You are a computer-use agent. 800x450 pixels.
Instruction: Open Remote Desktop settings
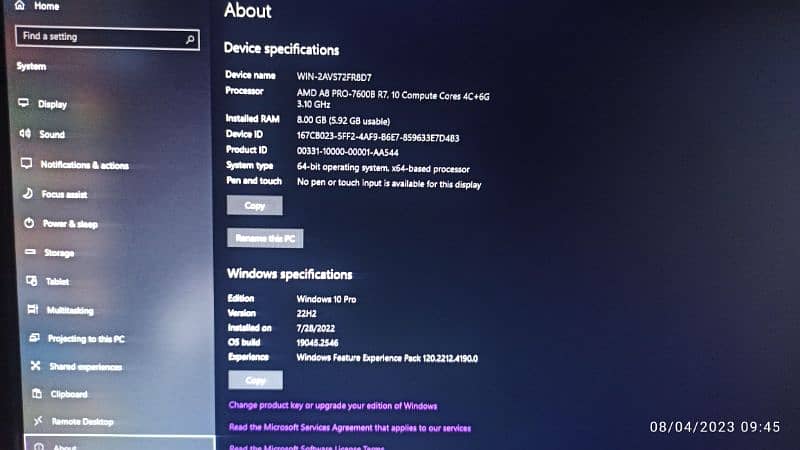(x=83, y=422)
